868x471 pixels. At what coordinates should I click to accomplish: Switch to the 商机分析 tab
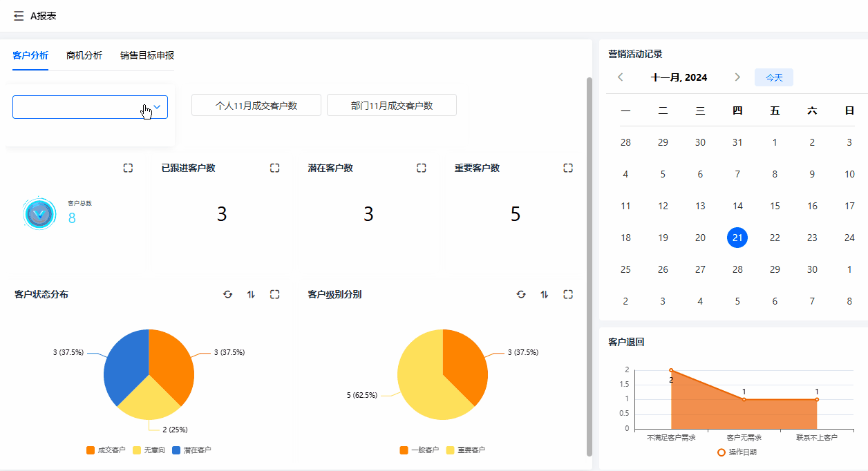point(84,55)
